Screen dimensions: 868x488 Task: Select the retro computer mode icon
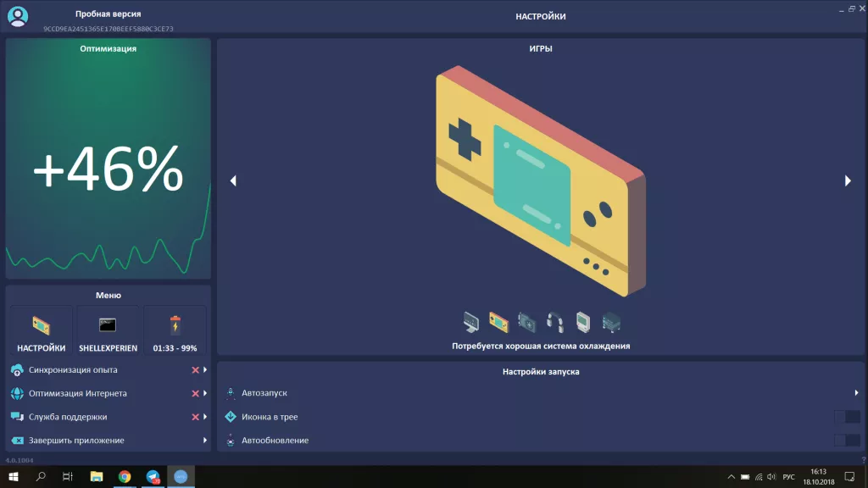583,323
